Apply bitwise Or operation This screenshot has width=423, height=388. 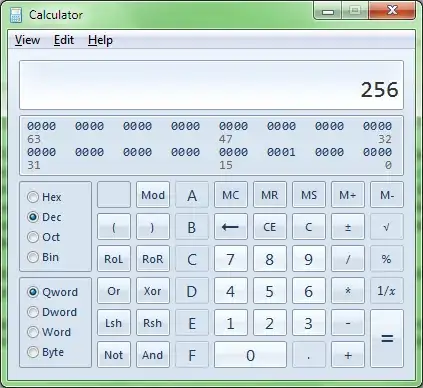tap(114, 291)
